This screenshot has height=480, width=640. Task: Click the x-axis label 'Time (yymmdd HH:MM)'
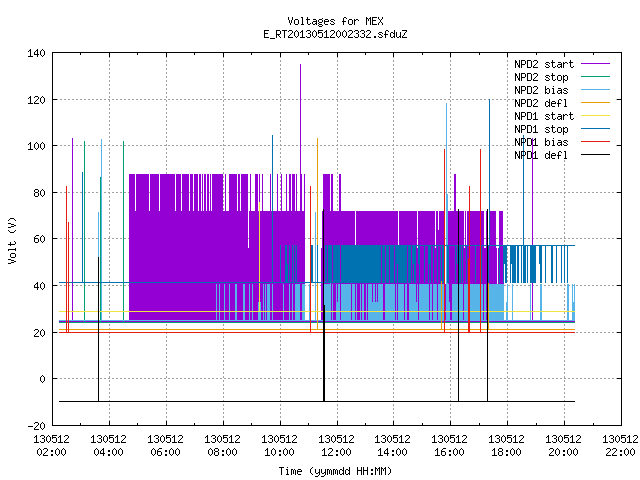tap(335, 471)
